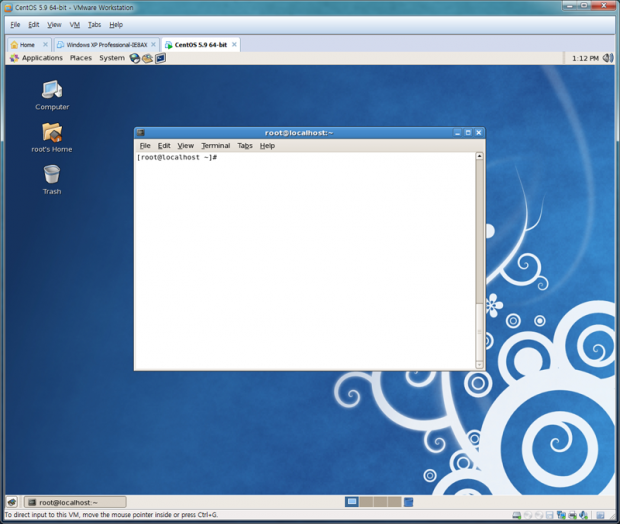Image resolution: width=620 pixels, height=524 pixels.
Task: Launch terminal from top panel launcher
Action: click(x=160, y=58)
